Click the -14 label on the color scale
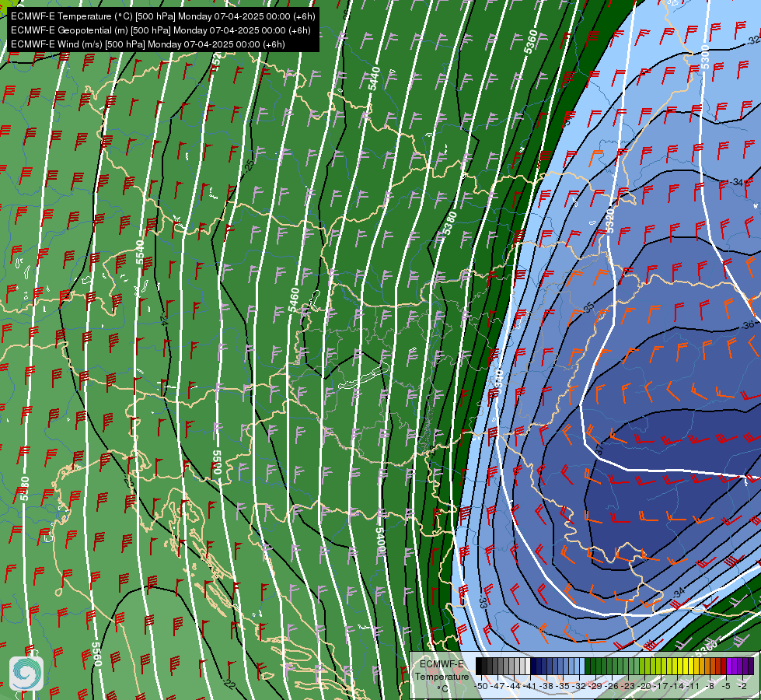Viewport: 761px width, 700px height. (x=678, y=686)
